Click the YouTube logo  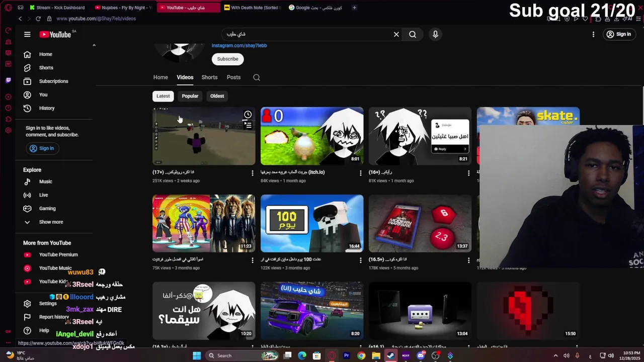(x=56, y=34)
